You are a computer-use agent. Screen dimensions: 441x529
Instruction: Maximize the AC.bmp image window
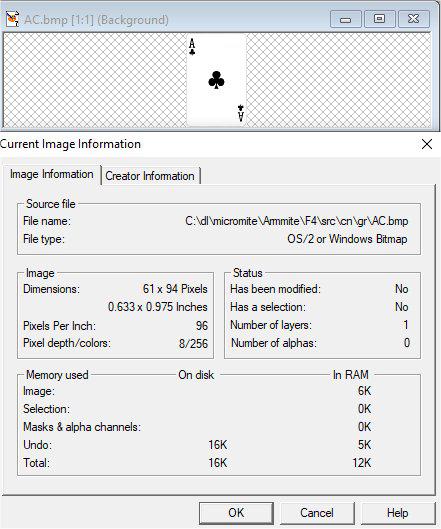380,19
